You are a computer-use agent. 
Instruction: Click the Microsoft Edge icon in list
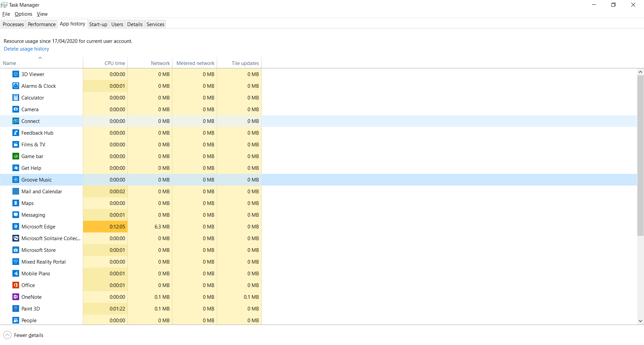click(x=16, y=226)
